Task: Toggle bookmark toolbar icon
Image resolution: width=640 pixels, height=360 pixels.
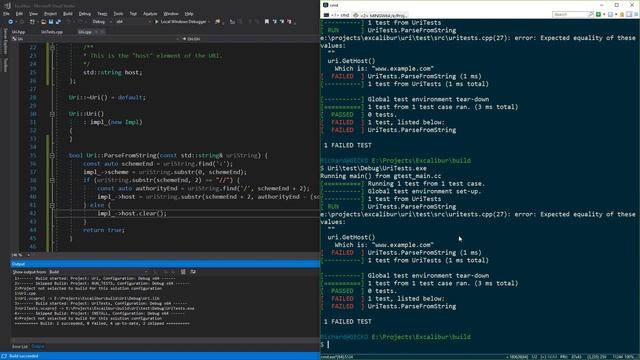Action: click(267, 22)
